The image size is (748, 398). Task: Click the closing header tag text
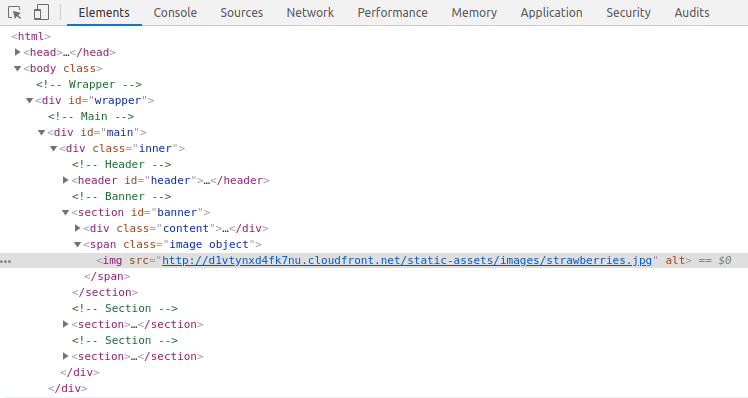[240, 180]
